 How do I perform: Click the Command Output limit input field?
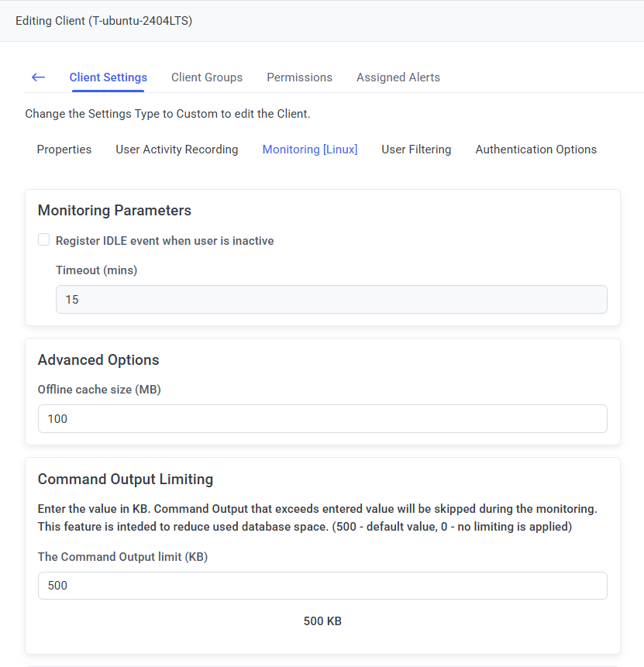[322, 586]
